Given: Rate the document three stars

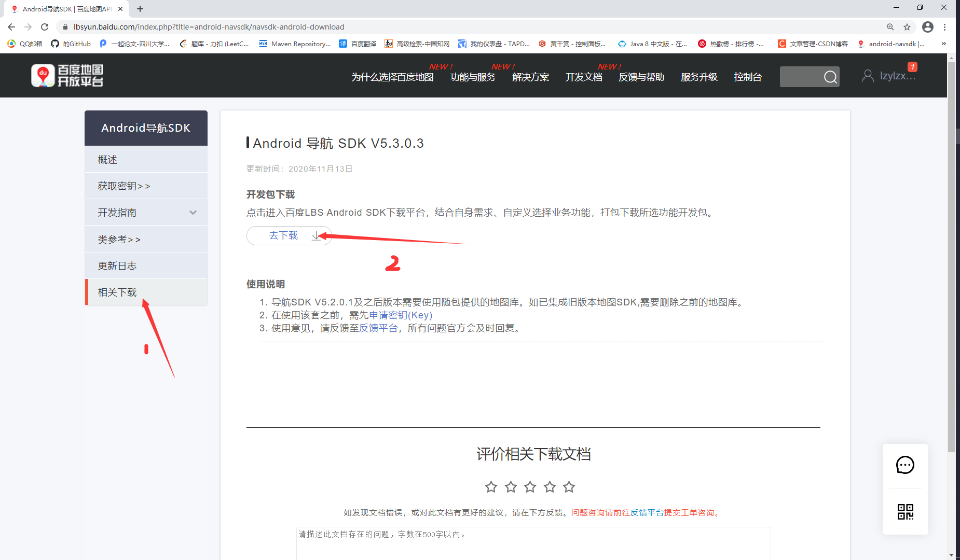Looking at the screenshot, I should 530,486.
